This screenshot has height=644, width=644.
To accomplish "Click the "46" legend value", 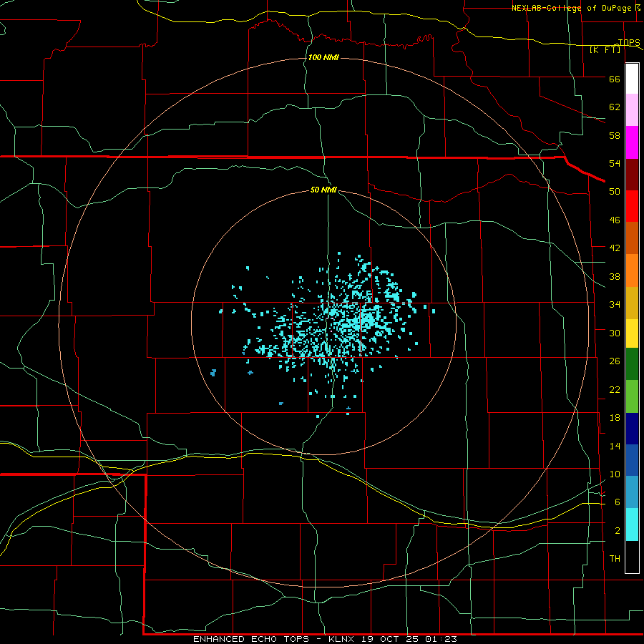I will 615,220.
